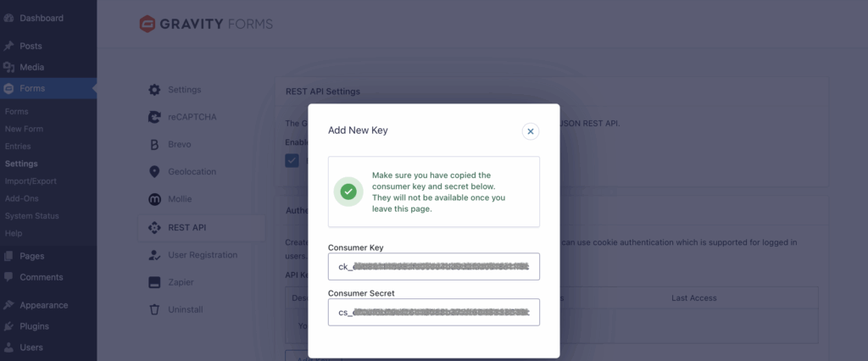Screen dimensions: 868x361
Task: Click the REST API arrows icon
Action: (154, 228)
